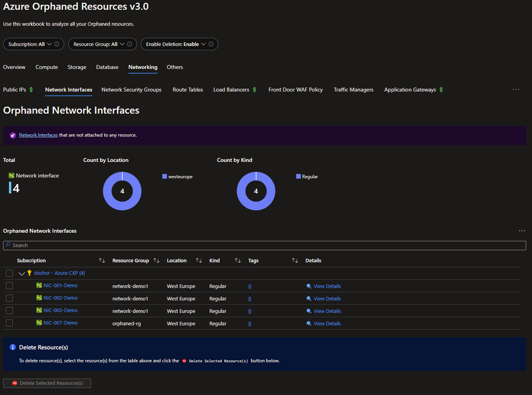This screenshot has height=395, width=532.
Task: Click the magnifier icon in NIC-001-Demo row
Action: point(309,286)
